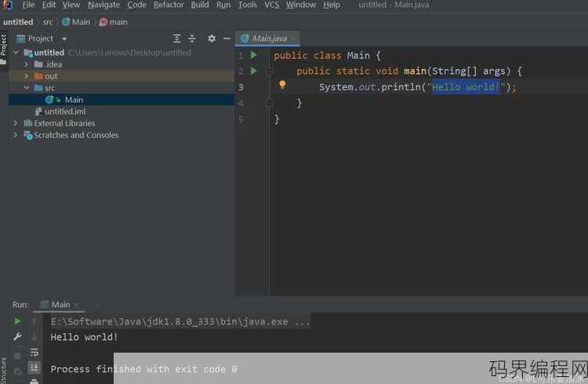This screenshot has height=384, width=588.
Task: Click "Hello world!" console output line
Action: 85,337
